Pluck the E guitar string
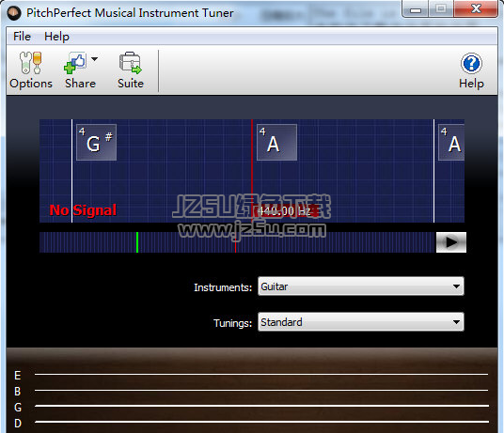 pyautogui.click(x=261, y=374)
